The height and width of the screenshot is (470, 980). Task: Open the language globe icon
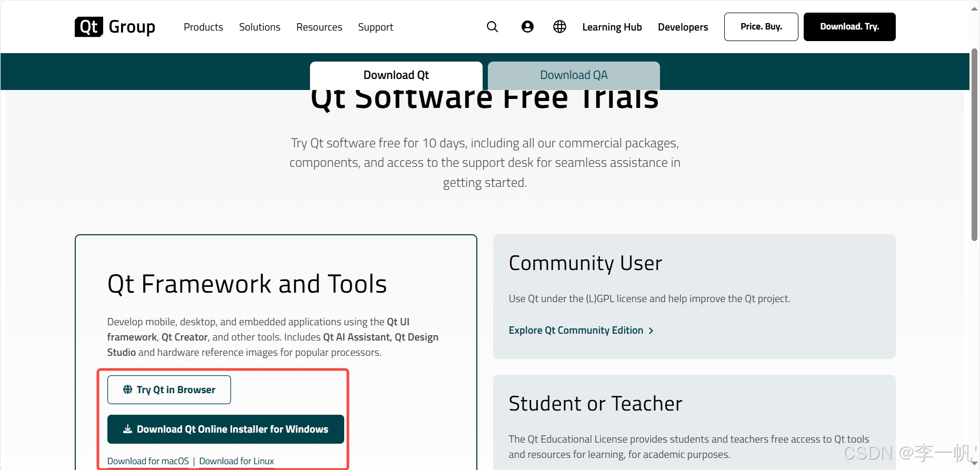point(559,27)
